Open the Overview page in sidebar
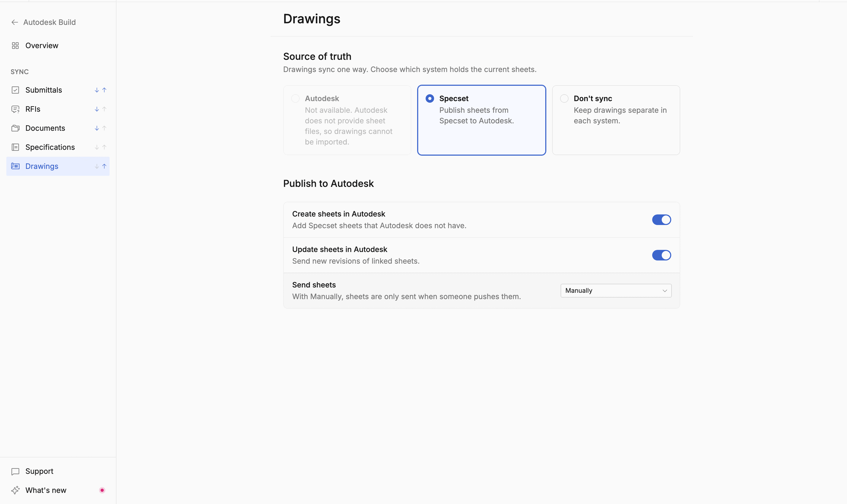847x504 pixels. [58, 46]
